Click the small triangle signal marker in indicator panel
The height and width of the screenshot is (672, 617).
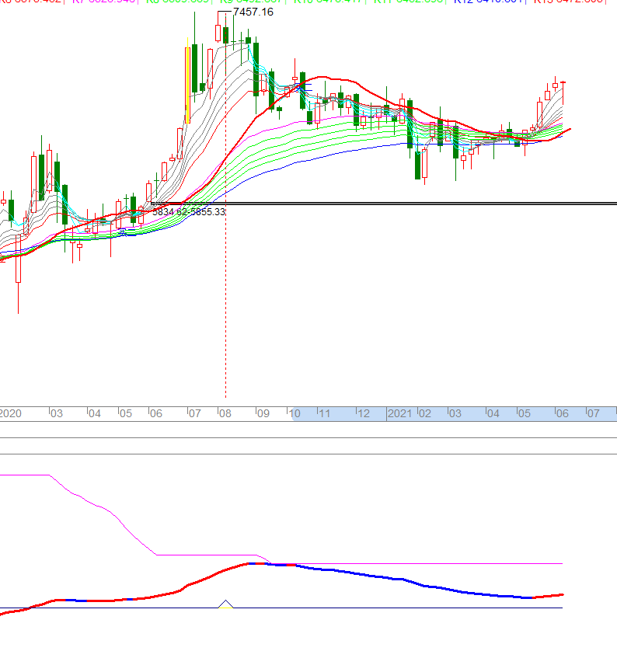[225, 604]
